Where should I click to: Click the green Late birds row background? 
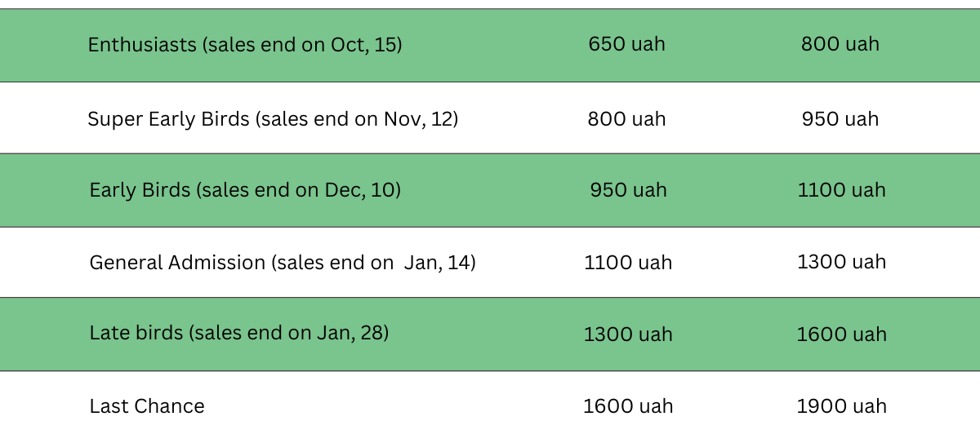490,334
